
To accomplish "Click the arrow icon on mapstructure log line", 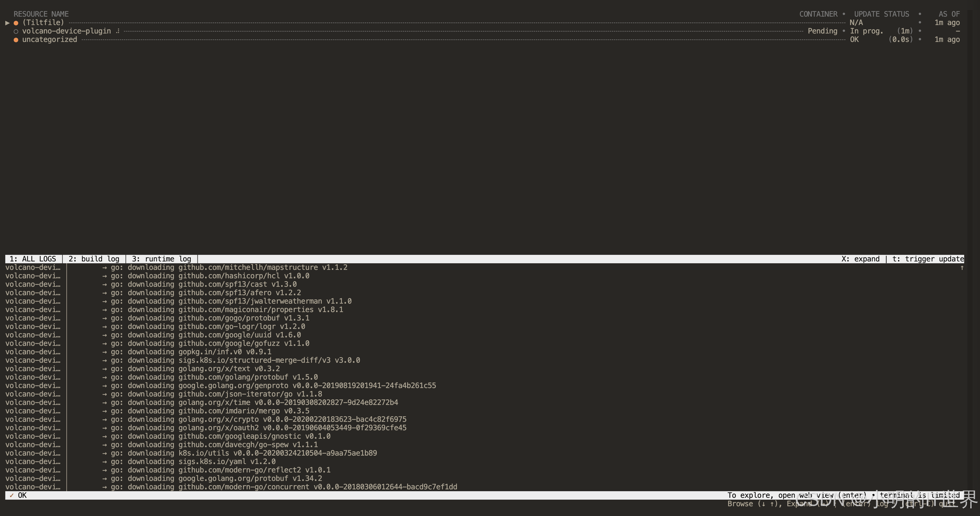I will point(105,267).
